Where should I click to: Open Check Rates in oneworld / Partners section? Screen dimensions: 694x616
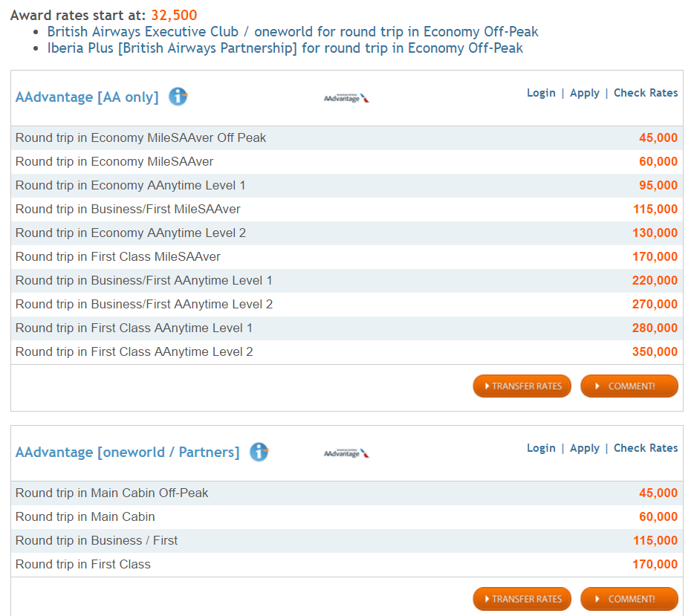point(645,448)
